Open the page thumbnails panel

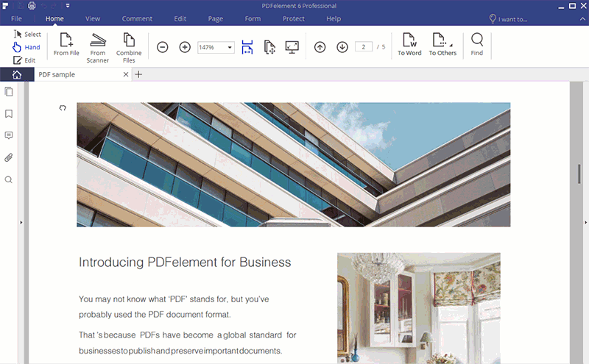pyautogui.click(x=9, y=92)
